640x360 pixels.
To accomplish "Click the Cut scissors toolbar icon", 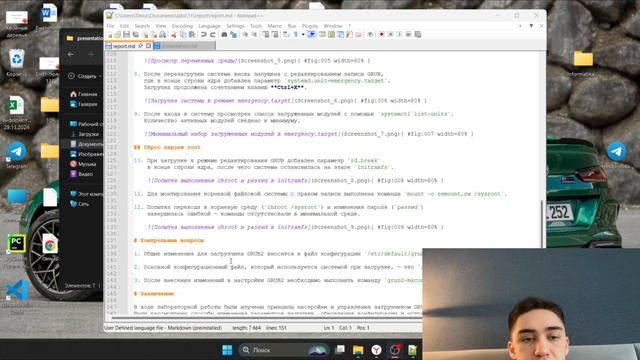I will (174, 35).
